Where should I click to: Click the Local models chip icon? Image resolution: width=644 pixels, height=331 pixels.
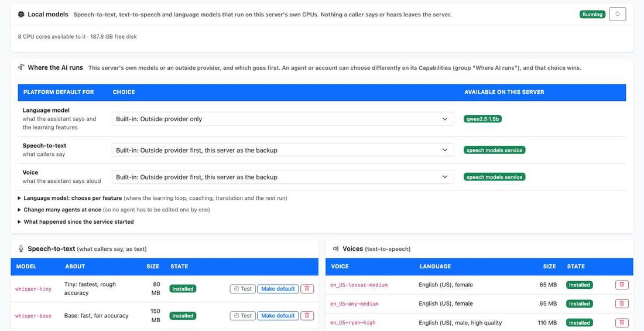tap(21, 15)
